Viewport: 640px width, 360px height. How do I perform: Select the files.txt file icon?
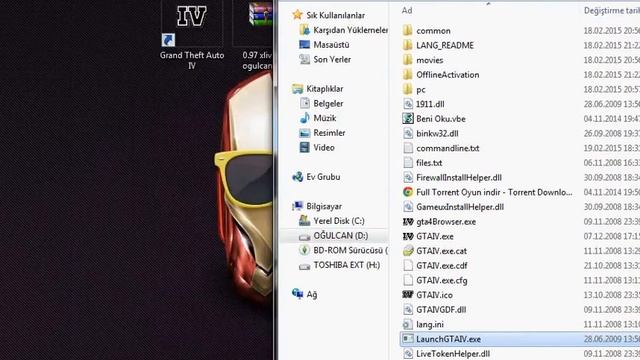tap(407, 162)
